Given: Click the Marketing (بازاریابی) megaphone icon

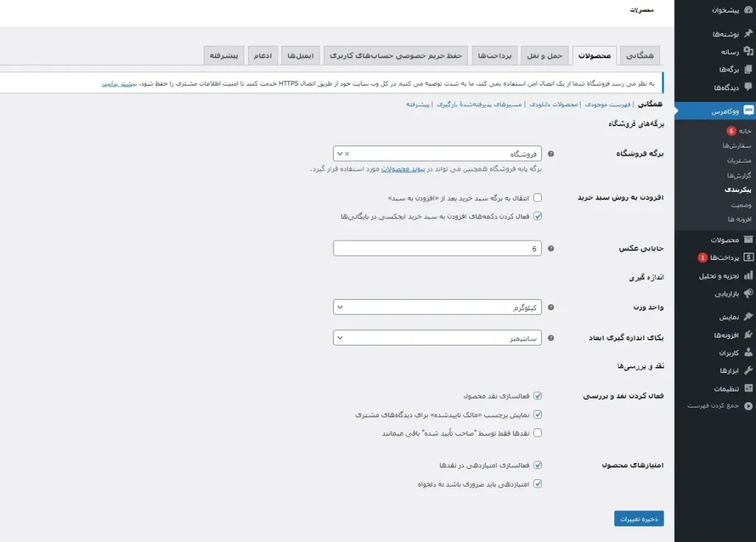Looking at the screenshot, I should coord(748,293).
